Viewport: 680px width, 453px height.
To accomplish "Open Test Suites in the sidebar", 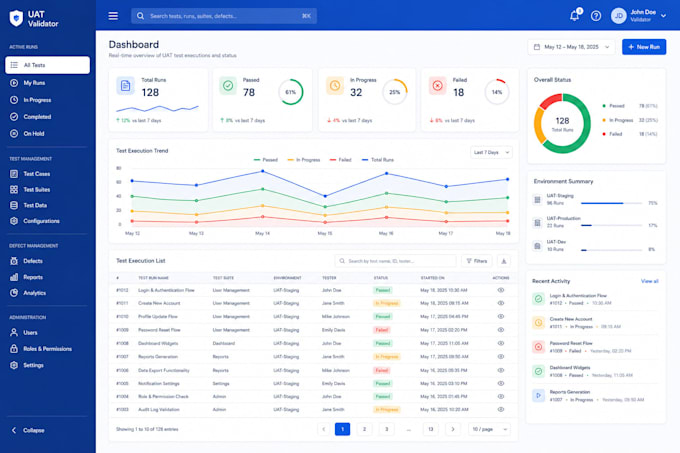I will (x=48, y=189).
